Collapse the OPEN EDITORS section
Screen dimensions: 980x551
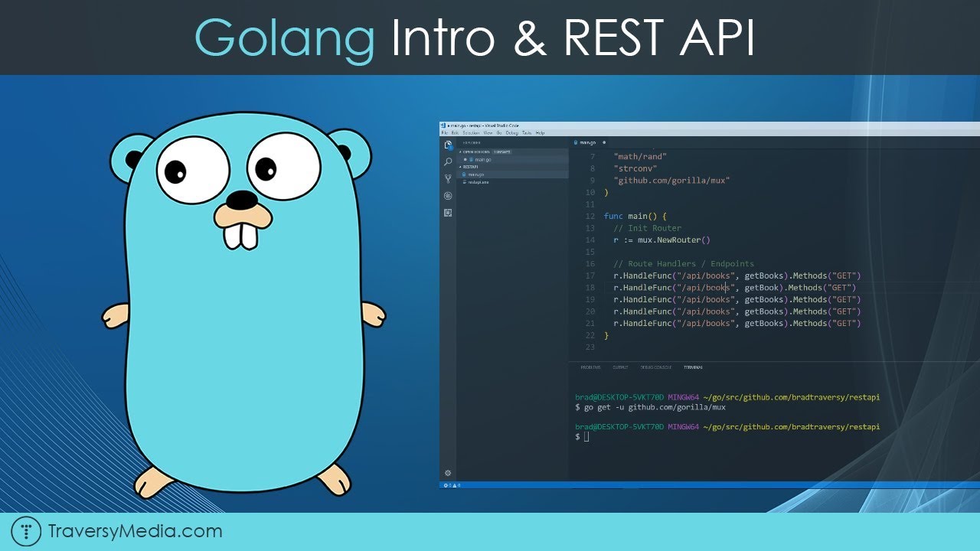pyautogui.click(x=462, y=152)
